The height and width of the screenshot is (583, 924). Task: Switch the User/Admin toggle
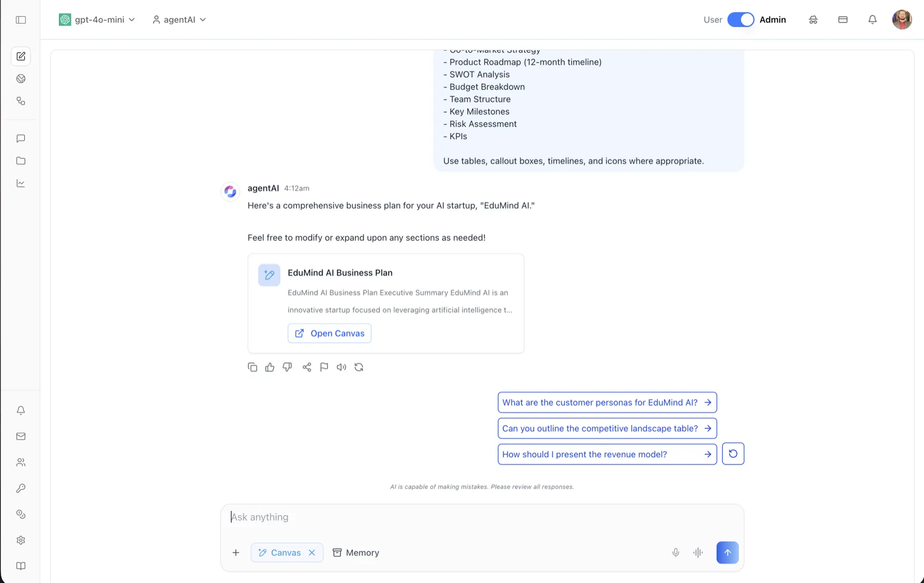(740, 20)
